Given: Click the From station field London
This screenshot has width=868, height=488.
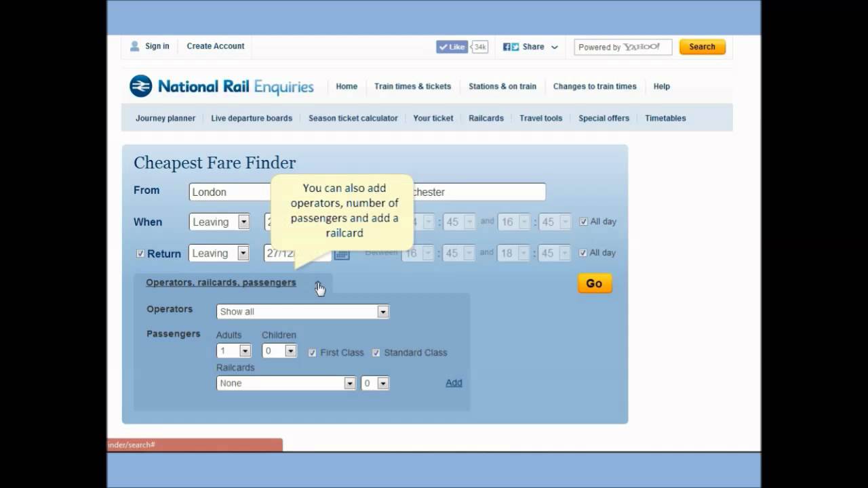Looking at the screenshot, I should pyautogui.click(x=231, y=192).
